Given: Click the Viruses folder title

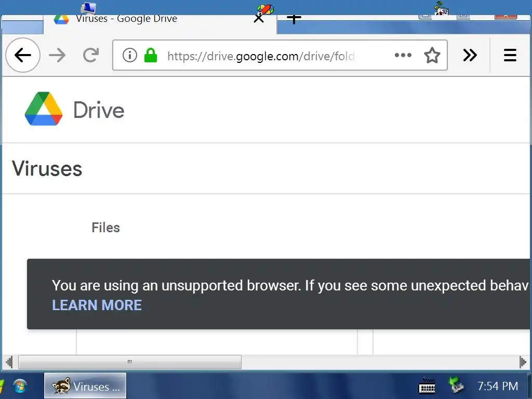Looking at the screenshot, I should pyautogui.click(x=47, y=168).
